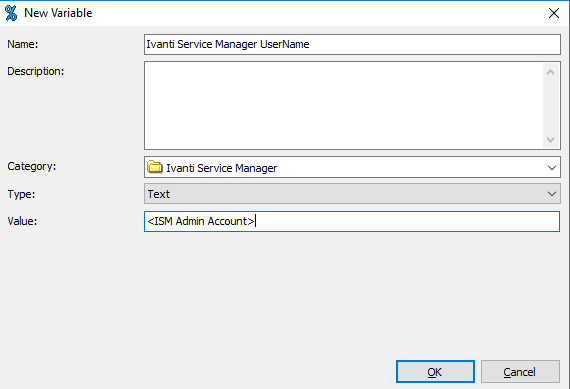This screenshot has width=570, height=389.
Task: Click the Value: label
Action: (22, 221)
